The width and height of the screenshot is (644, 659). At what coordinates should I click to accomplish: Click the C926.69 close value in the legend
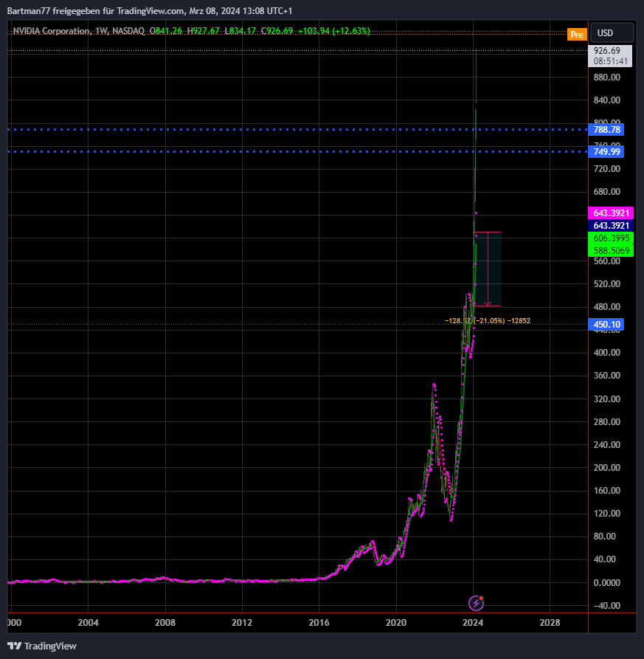pos(277,31)
